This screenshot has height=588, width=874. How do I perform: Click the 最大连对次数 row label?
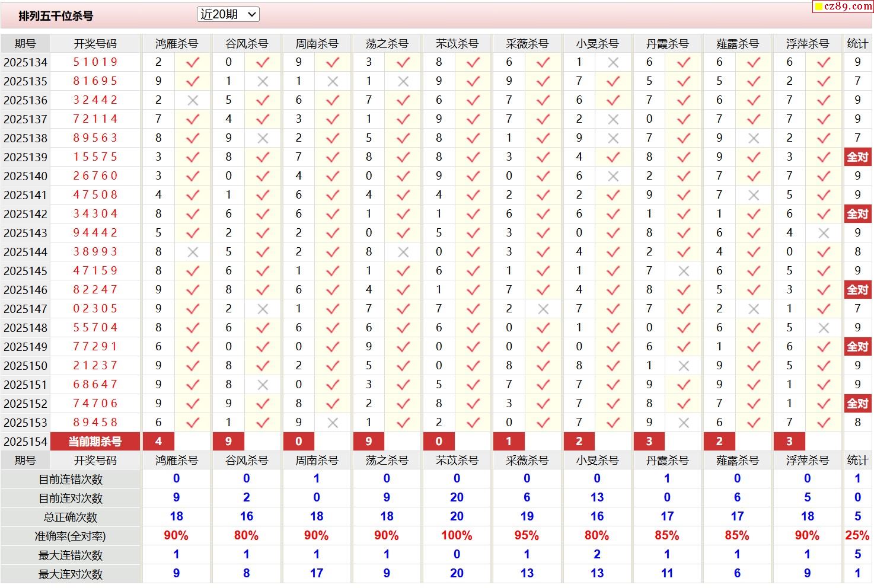click(x=71, y=574)
